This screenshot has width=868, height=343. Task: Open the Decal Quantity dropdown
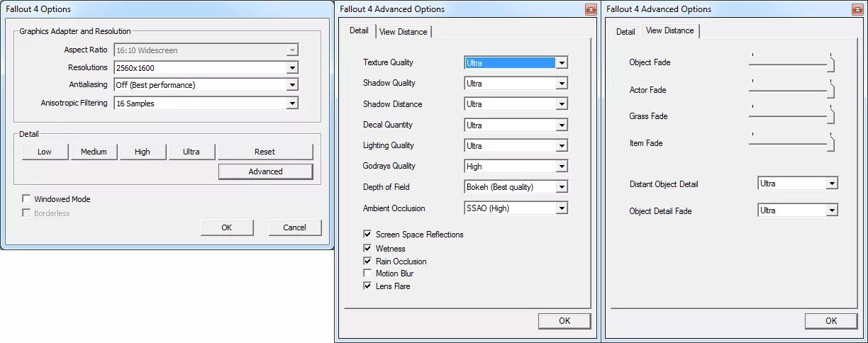pyautogui.click(x=516, y=125)
